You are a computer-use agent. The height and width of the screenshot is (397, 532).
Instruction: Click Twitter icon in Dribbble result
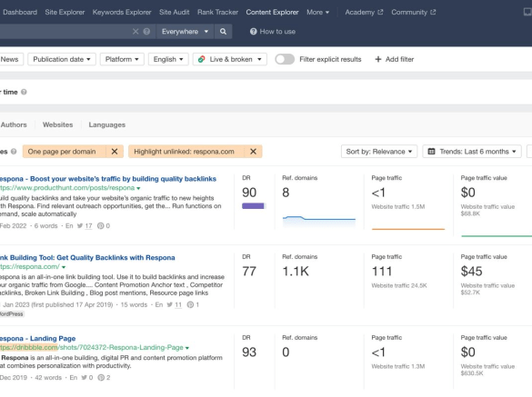tap(85, 377)
